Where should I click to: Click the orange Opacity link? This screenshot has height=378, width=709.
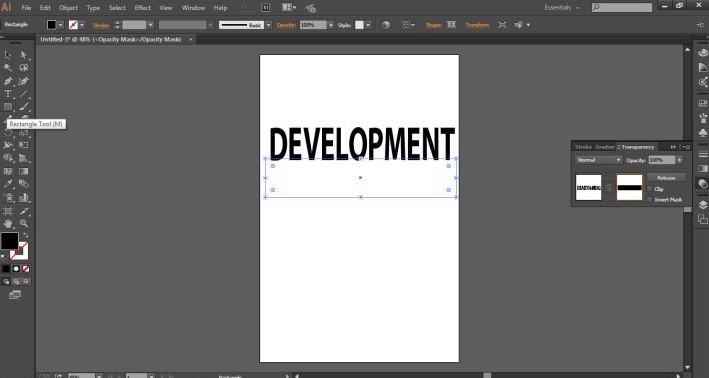pyautogui.click(x=286, y=25)
